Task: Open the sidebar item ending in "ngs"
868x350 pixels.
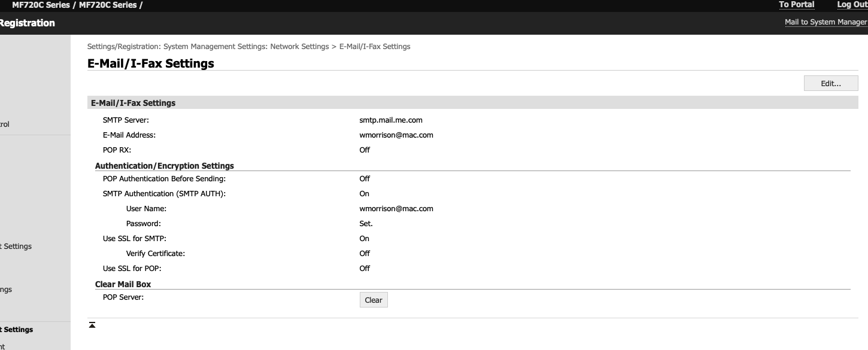Action: coord(6,290)
